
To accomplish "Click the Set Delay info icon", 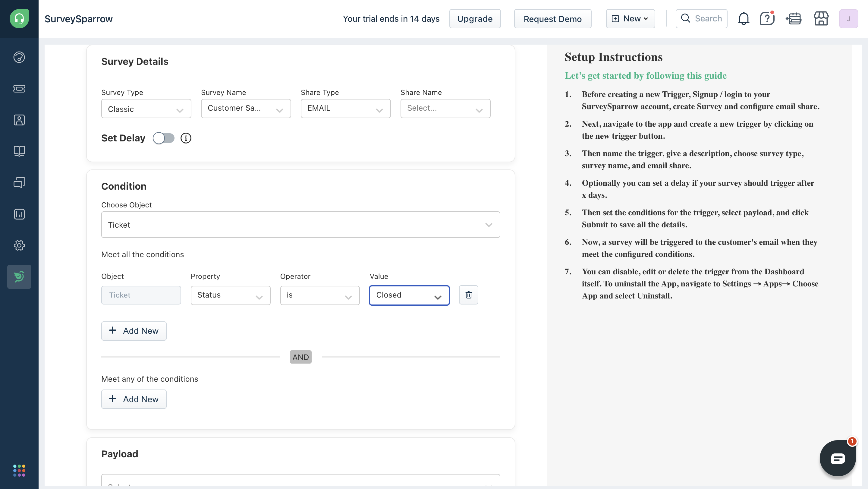I will click(186, 138).
